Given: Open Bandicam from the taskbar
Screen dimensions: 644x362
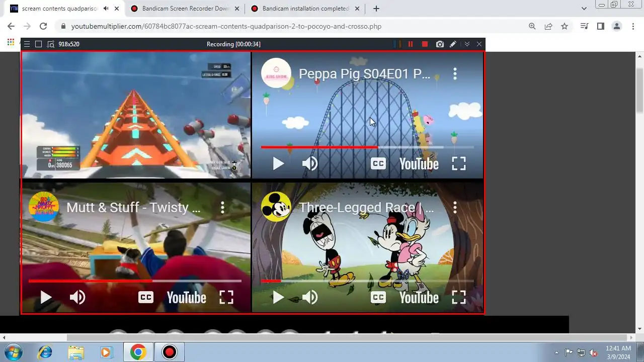Looking at the screenshot, I should pyautogui.click(x=170, y=352).
